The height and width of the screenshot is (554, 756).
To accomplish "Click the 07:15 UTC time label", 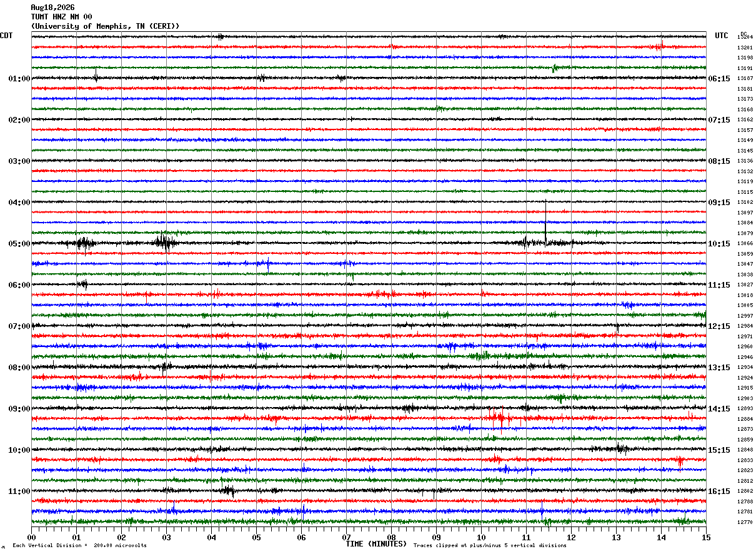I will coord(719,120).
